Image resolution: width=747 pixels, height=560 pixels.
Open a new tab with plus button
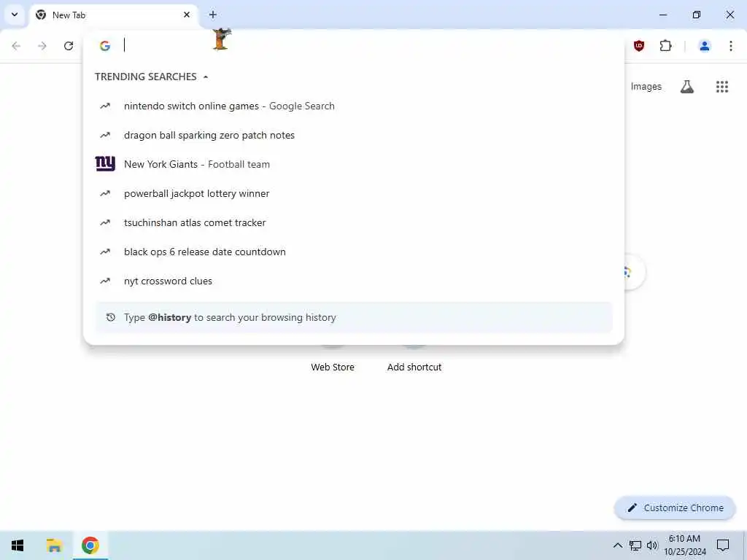click(x=212, y=15)
